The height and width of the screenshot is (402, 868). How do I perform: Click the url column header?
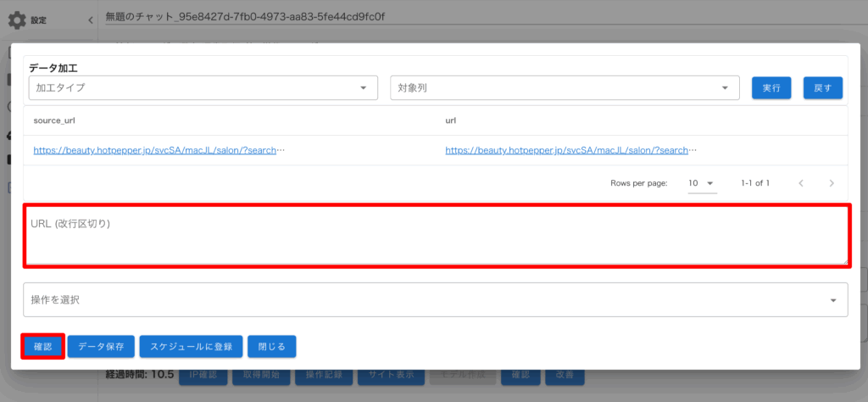451,120
